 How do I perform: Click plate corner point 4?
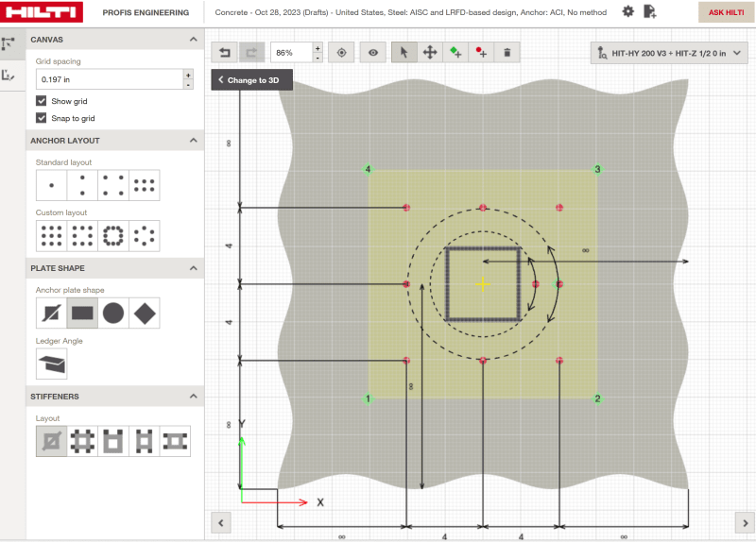click(368, 169)
